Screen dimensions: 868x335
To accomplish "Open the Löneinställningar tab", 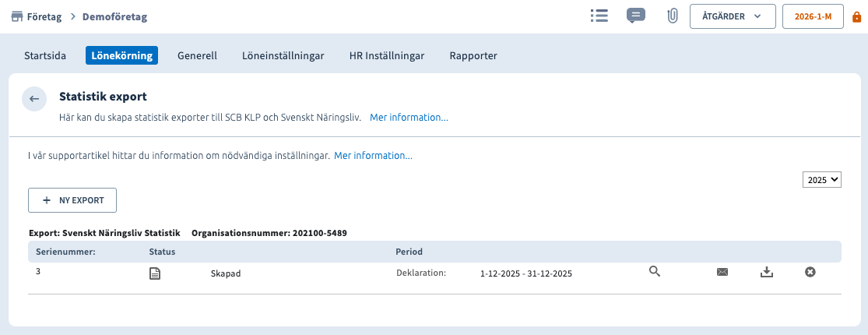I will click(283, 55).
